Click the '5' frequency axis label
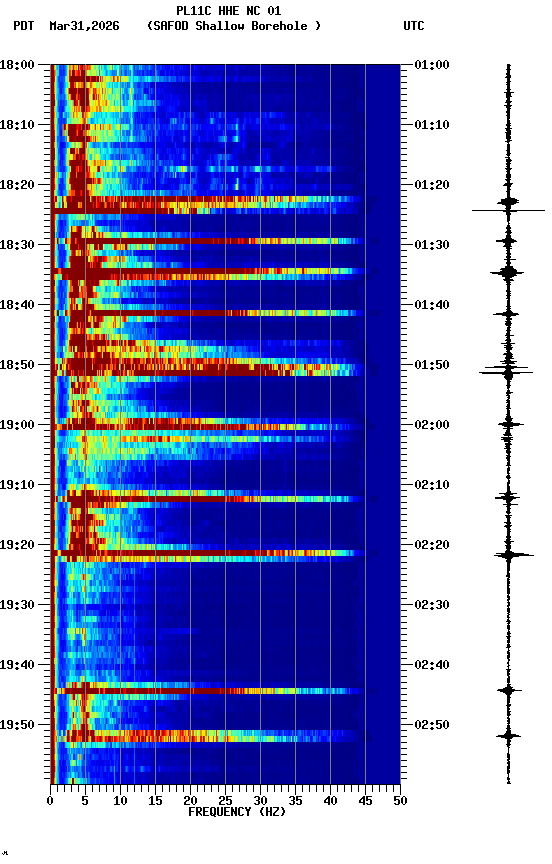Image resolution: width=552 pixels, height=864 pixels. click(85, 801)
